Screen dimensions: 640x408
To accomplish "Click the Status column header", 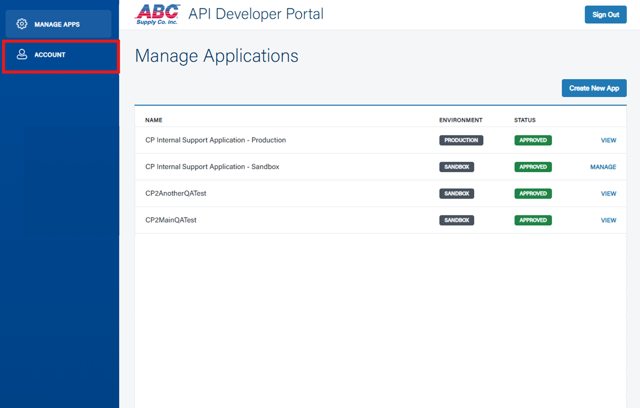I will pos(525,120).
